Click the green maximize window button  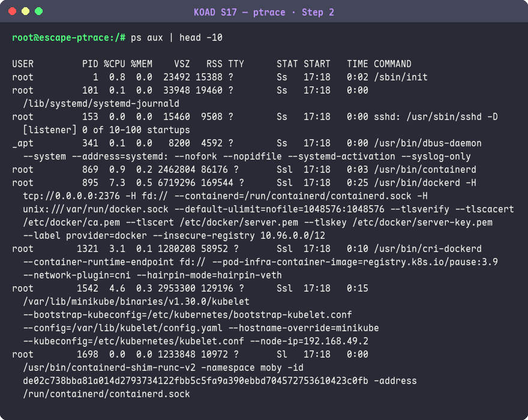pyautogui.click(x=39, y=11)
